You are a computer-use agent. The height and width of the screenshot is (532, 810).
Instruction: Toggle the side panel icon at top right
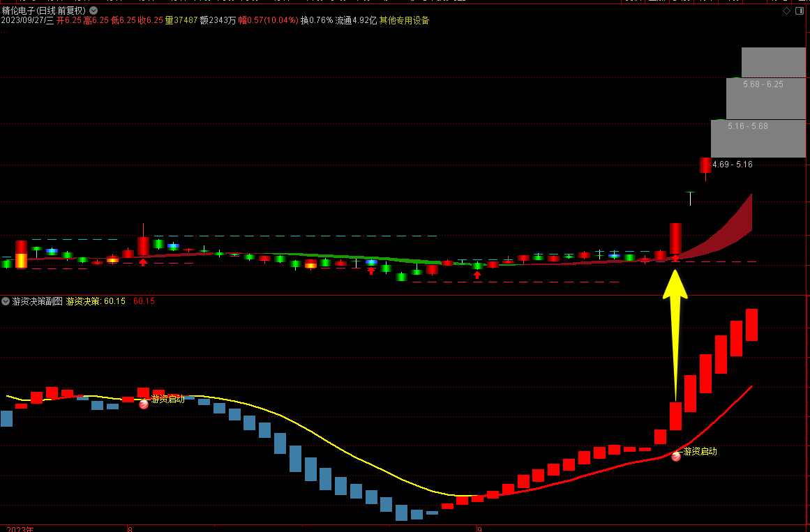coord(801,10)
